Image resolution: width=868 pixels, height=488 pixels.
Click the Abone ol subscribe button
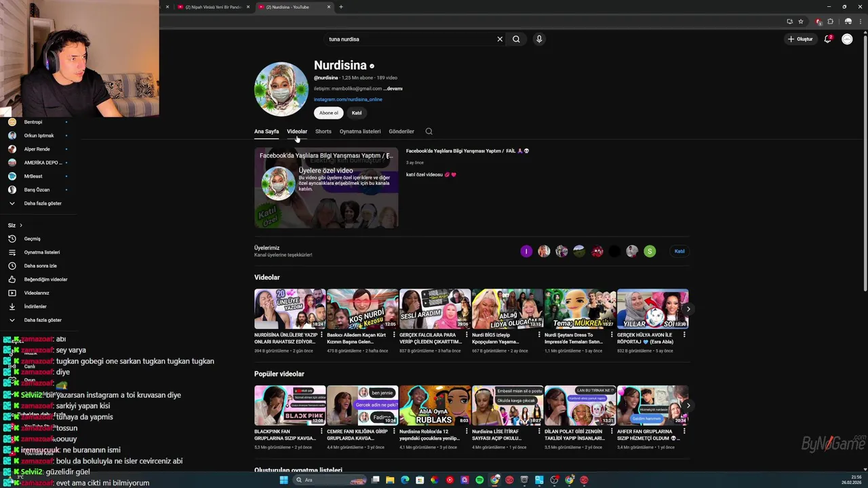click(329, 113)
